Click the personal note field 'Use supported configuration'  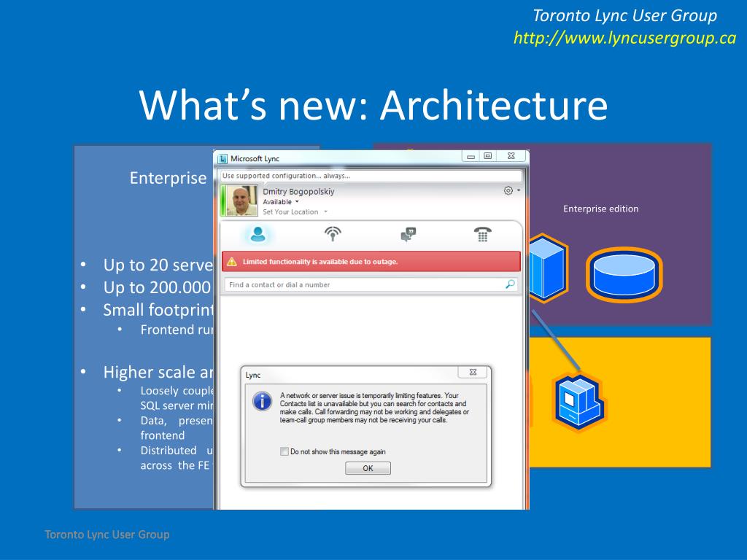pyautogui.click(x=371, y=176)
